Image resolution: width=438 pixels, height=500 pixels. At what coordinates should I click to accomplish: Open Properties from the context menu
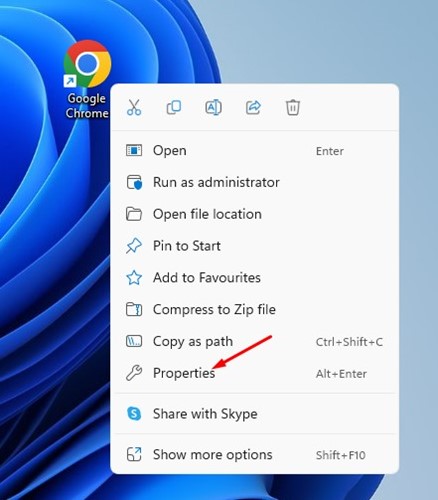254,373
